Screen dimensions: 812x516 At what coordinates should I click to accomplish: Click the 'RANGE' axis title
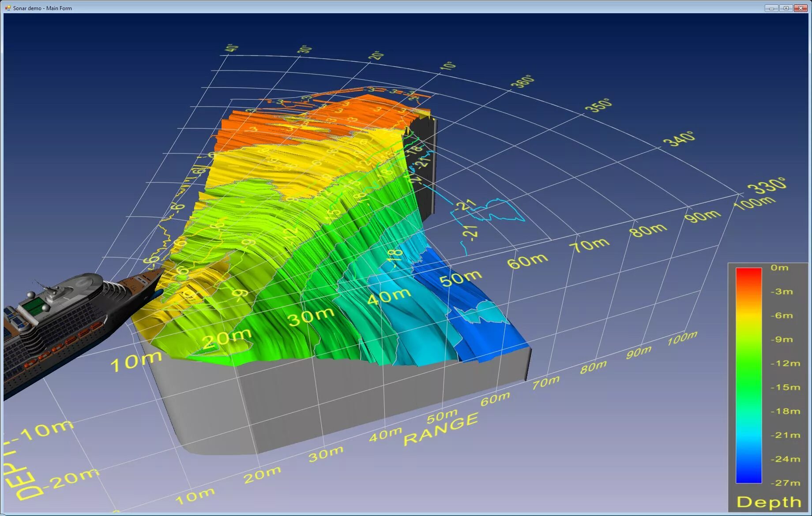click(441, 429)
